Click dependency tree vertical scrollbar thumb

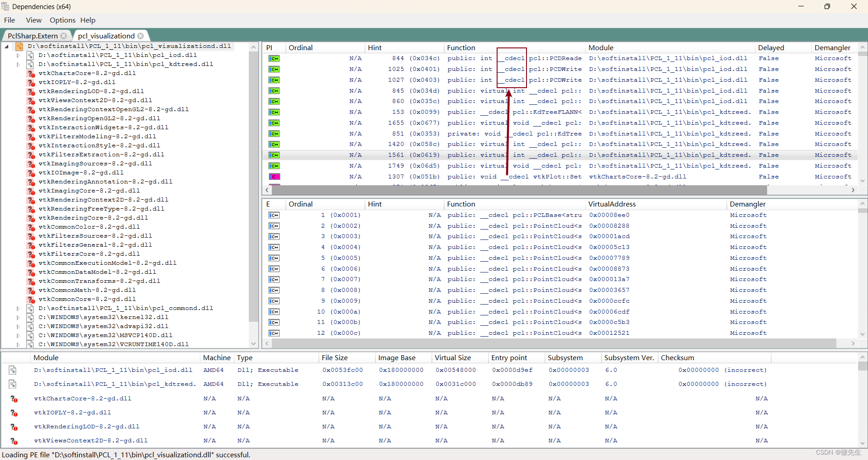[253, 187]
